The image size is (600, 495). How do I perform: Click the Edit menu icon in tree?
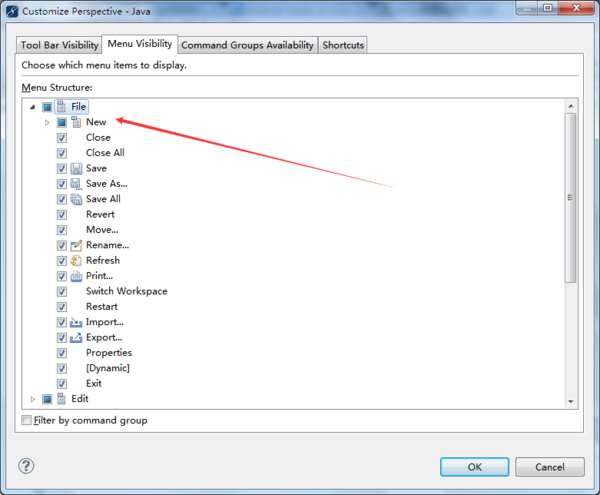[x=61, y=399]
